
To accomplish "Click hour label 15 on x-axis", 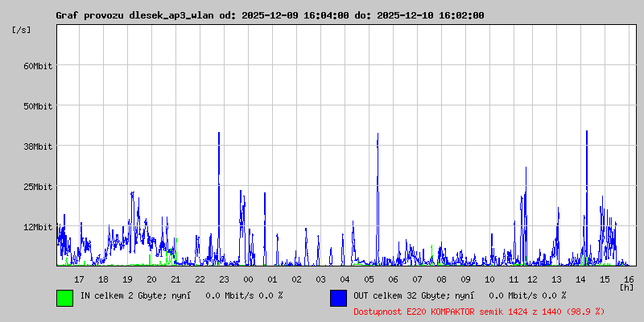I will click(x=605, y=279).
